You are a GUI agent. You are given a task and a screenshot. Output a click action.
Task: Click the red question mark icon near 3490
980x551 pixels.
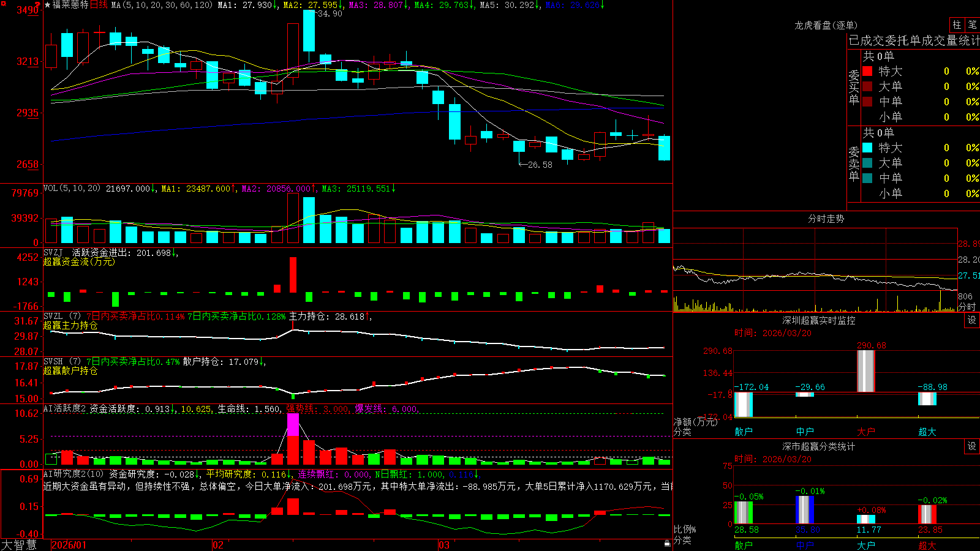(x=38, y=4)
